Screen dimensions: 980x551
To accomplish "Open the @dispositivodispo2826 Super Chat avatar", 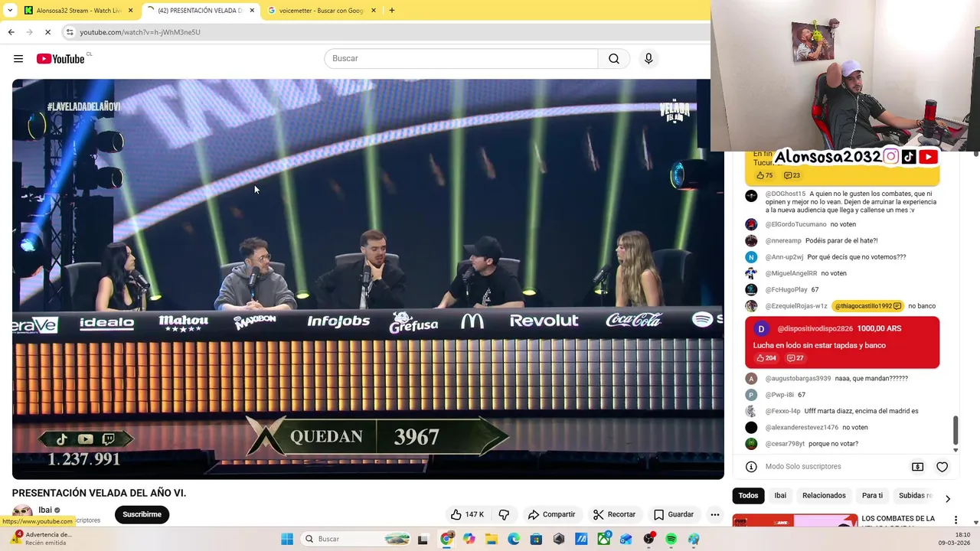I will click(761, 328).
